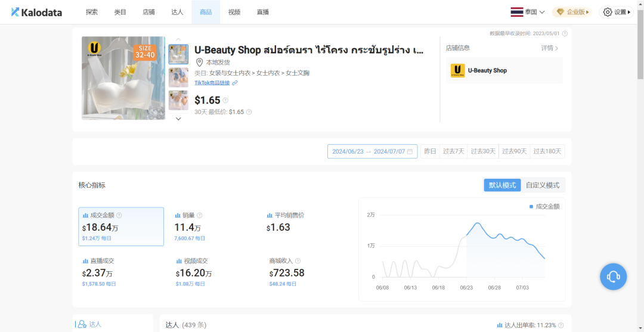The height and width of the screenshot is (332, 644).
Task: Open the date range picker field
Action: [372, 151]
